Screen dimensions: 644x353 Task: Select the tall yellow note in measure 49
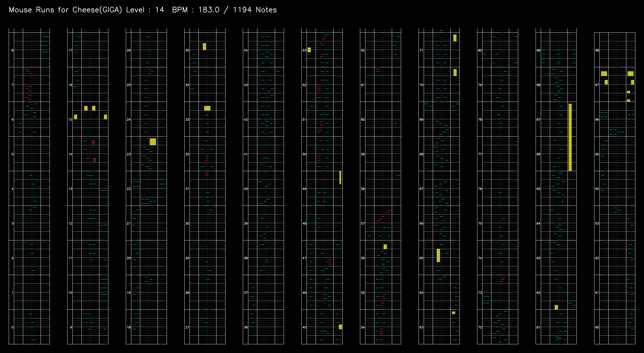(340, 177)
